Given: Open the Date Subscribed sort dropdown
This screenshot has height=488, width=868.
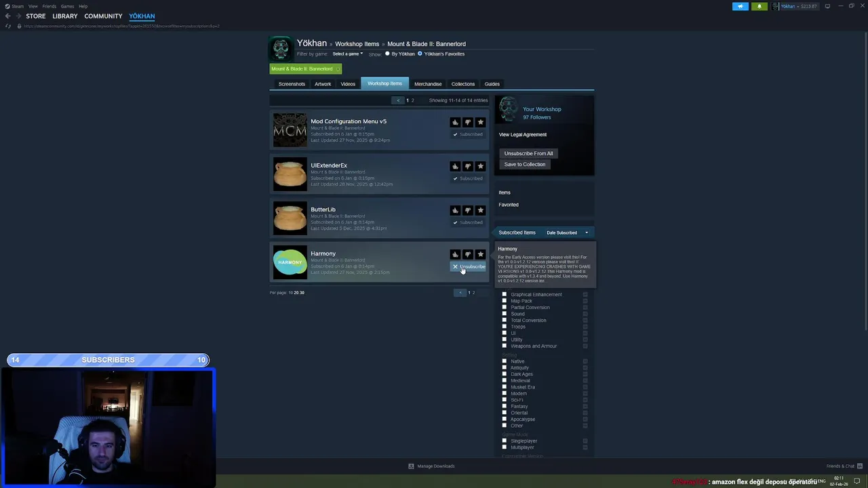Looking at the screenshot, I should pyautogui.click(x=568, y=232).
